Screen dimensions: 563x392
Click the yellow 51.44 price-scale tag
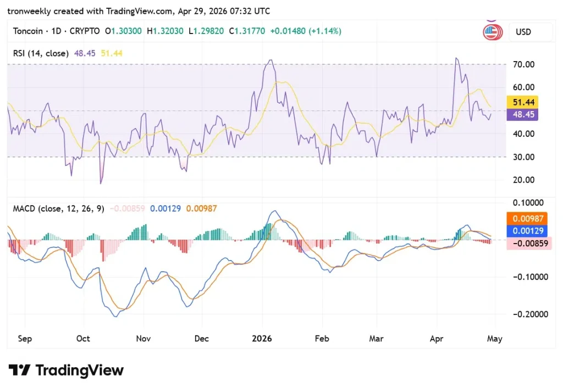pos(522,102)
